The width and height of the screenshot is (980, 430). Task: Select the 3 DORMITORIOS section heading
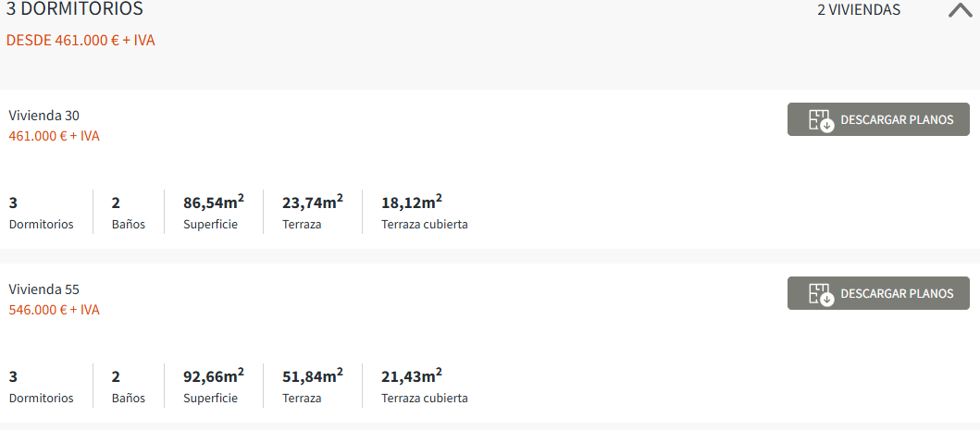coord(75,9)
